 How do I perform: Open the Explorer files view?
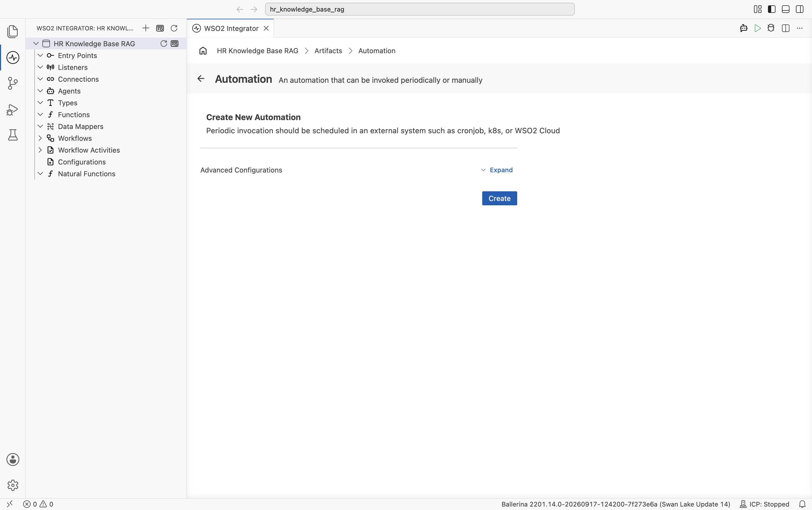point(12,31)
